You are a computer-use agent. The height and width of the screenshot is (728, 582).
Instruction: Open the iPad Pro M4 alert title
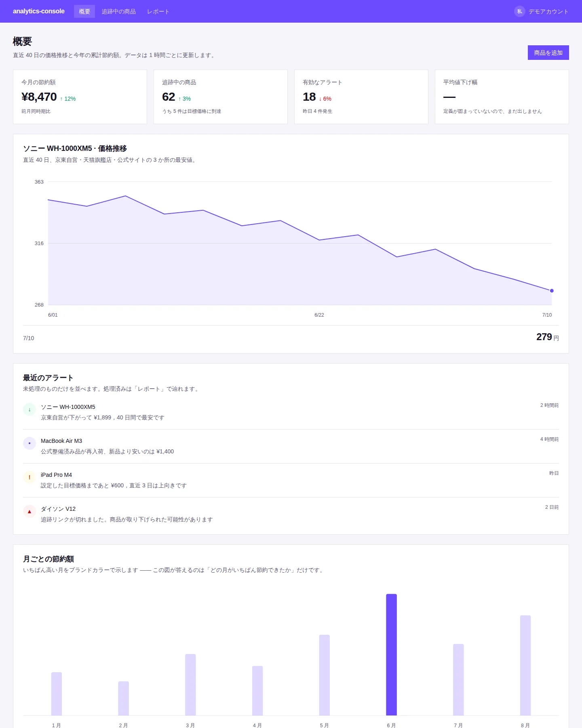tap(56, 475)
